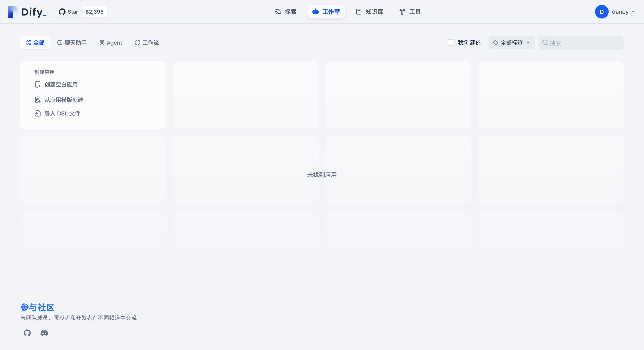Filter apps by 工作流 workflow tab
The width and height of the screenshot is (644, 350).
pos(147,43)
